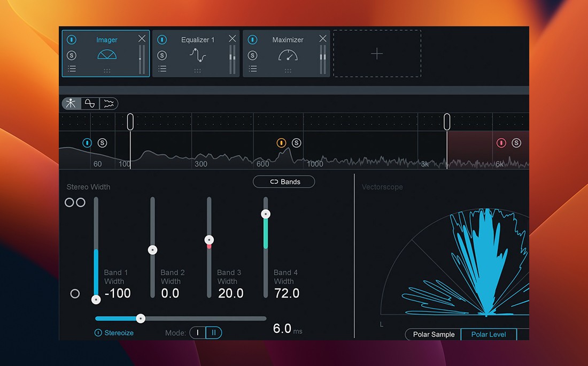The height and width of the screenshot is (366, 588).
Task: Switch to the Polar Sample tab
Action: 432,334
